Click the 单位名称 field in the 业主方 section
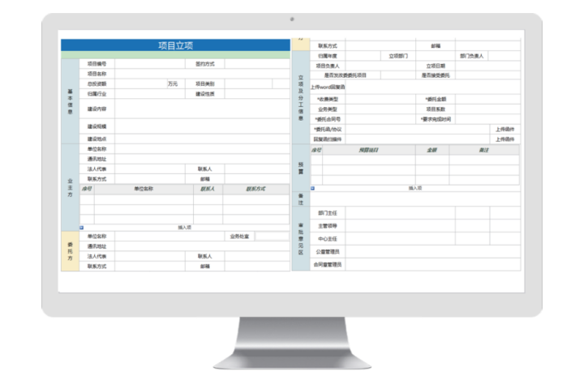This screenshot has height=380, width=588. pyautogui.click(x=203, y=149)
